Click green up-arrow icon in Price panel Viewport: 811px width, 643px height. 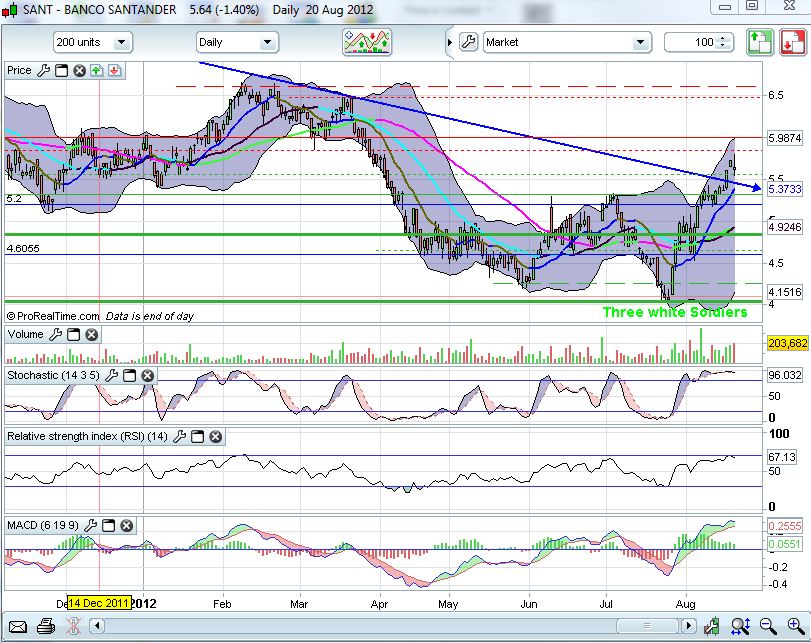tap(97, 70)
